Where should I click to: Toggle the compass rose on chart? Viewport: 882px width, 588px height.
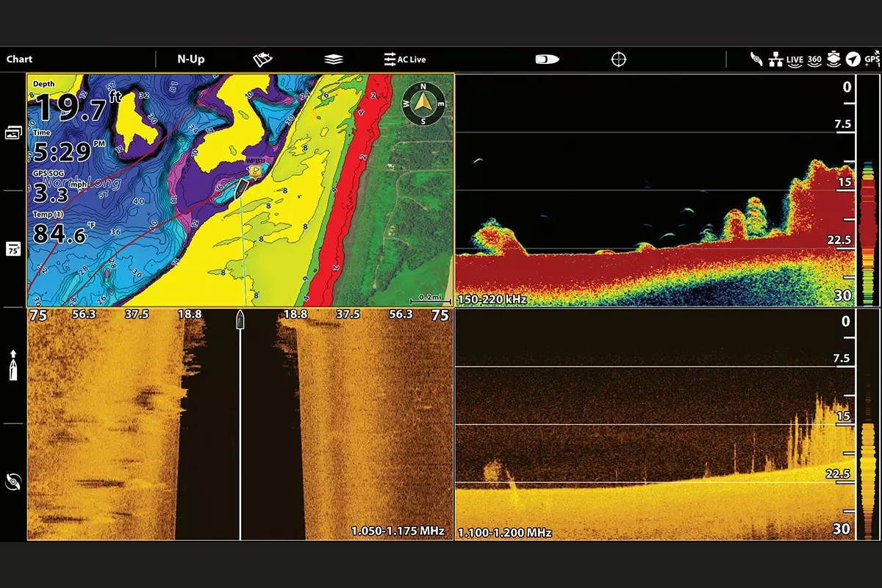coord(423,104)
